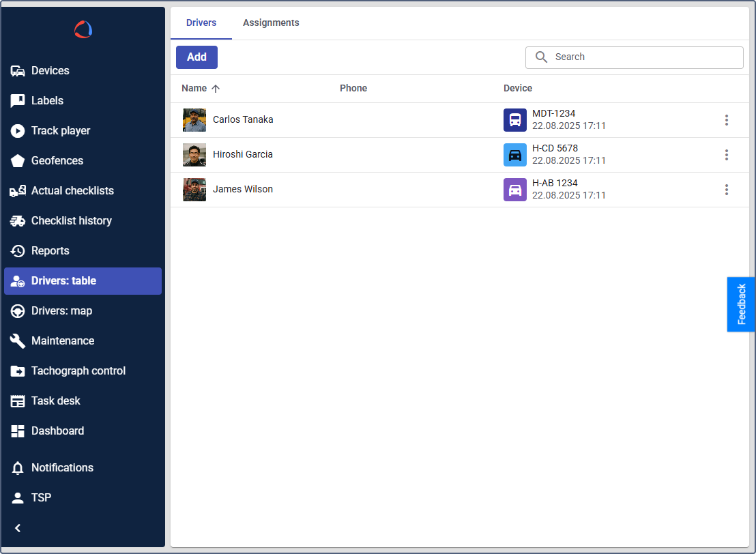Click the MDT-1234 bus device icon
The width and height of the screenshot is (756, 554).
515,119
